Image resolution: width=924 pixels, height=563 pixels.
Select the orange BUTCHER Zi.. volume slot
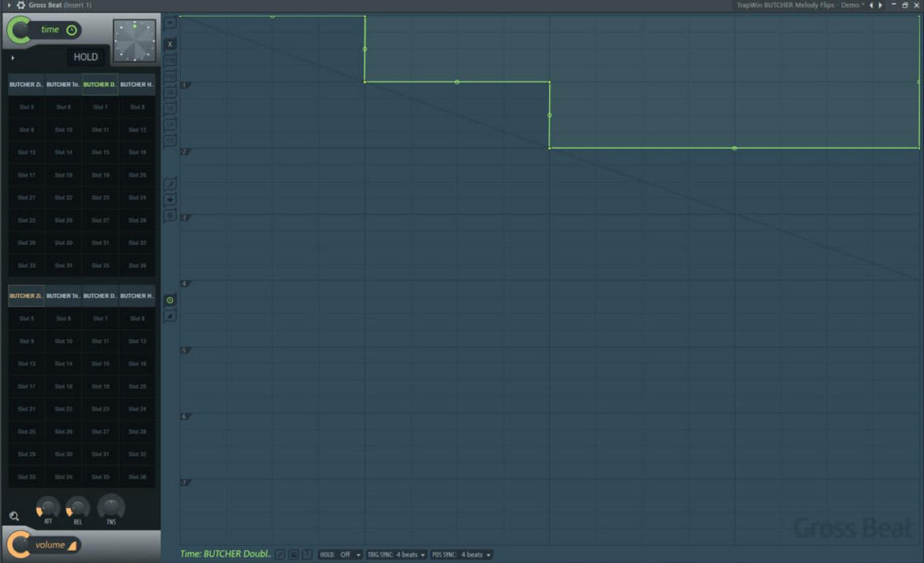tap(26, 296)
